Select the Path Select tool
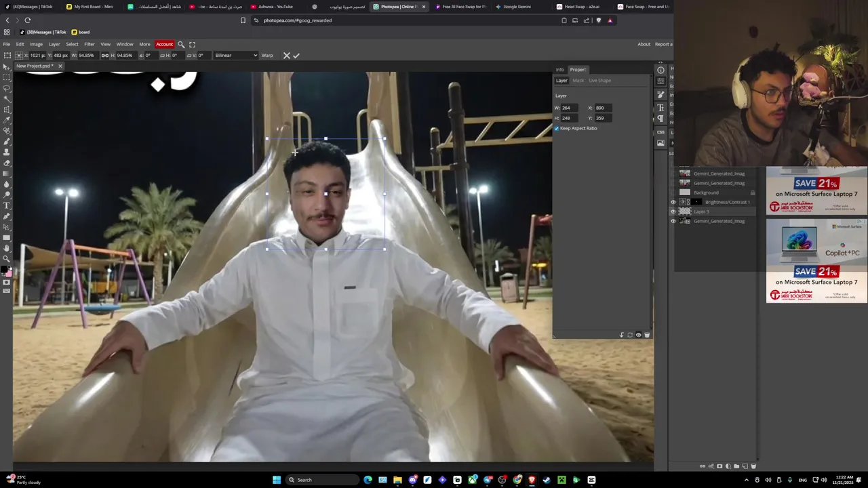868x488 pixels. pyautogui.click(x=7, y=226)
